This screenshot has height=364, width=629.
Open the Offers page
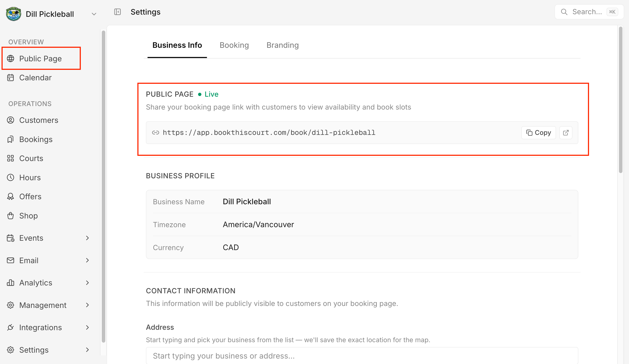point(30,196)
